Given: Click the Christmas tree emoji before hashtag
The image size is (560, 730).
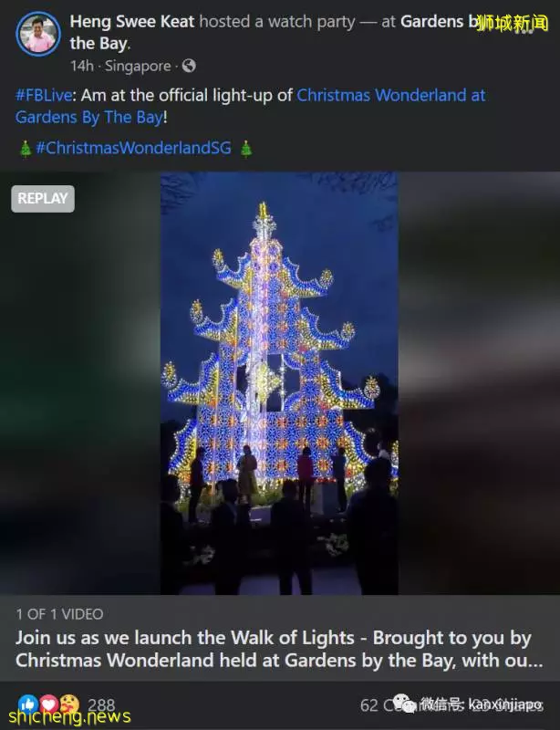Looking at the screenshot, I should coord(26,149).
